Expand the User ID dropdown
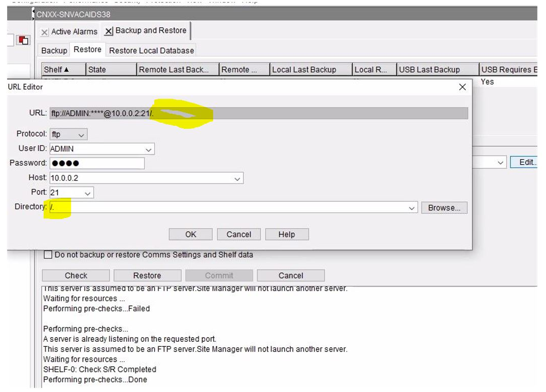 coord(148,150)
